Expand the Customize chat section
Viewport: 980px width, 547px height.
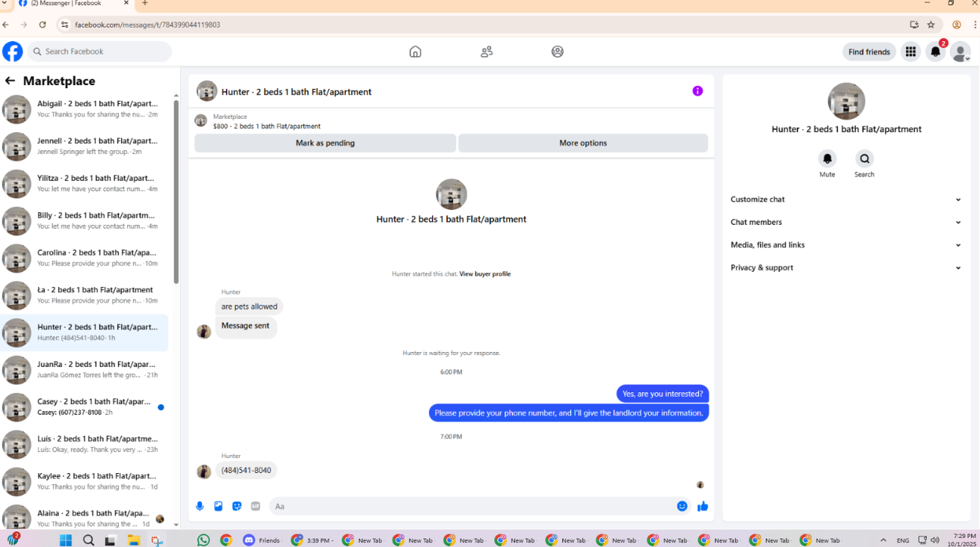coord(846,200)
